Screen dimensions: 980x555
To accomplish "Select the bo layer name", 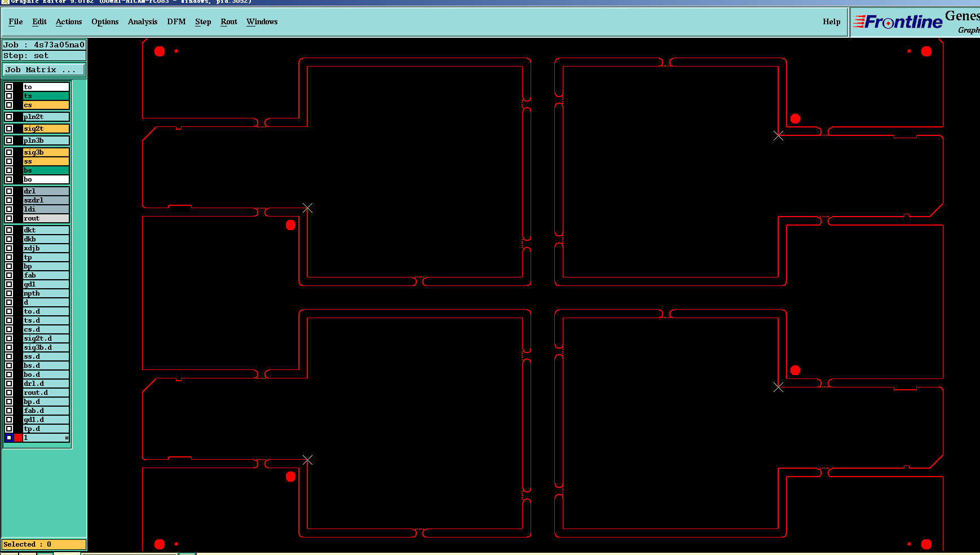I will pos(46,179).
